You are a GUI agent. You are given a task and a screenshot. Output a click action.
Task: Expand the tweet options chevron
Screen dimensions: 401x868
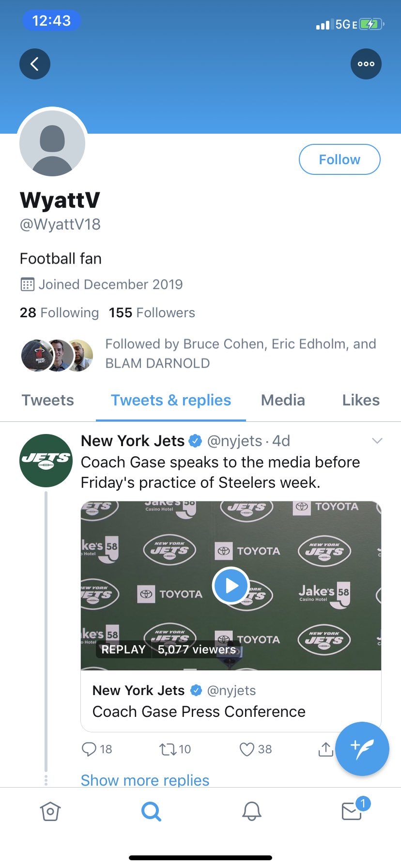pyautogui.click(x=377, y=441)
